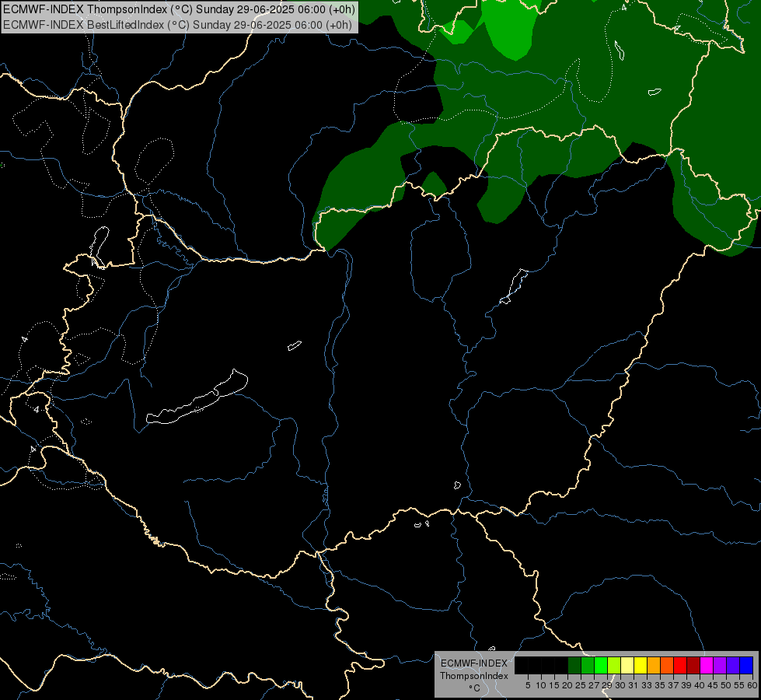Click the ThompsonIndex title line at top
The width and height of the screenshot is (761, 700).
point(179,9)
